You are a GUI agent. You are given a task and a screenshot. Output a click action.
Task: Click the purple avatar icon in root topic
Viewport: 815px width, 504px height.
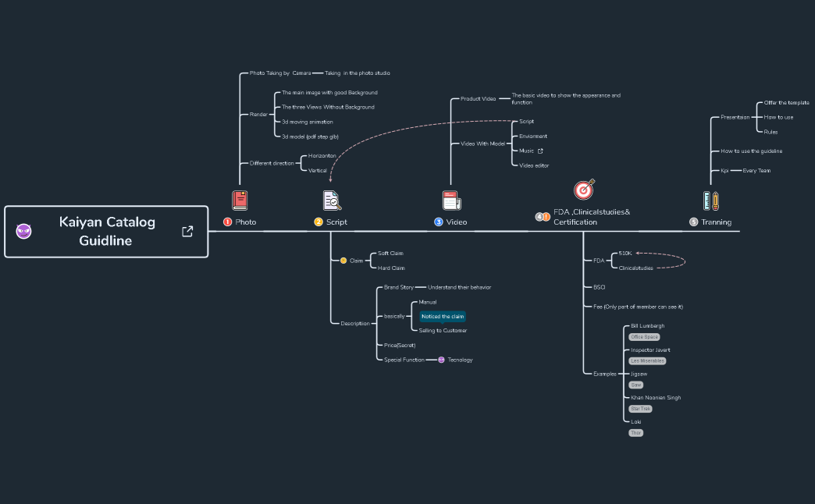[x=24, y=231]
